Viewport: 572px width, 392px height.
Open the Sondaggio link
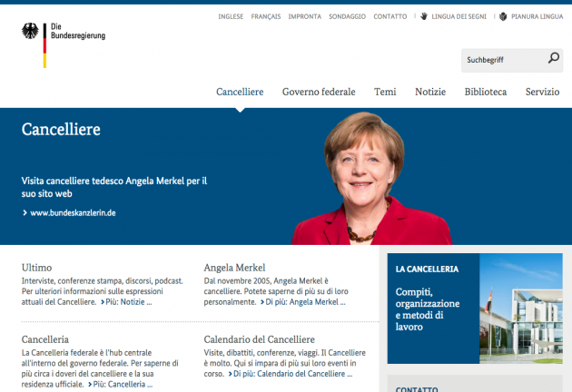347,16
